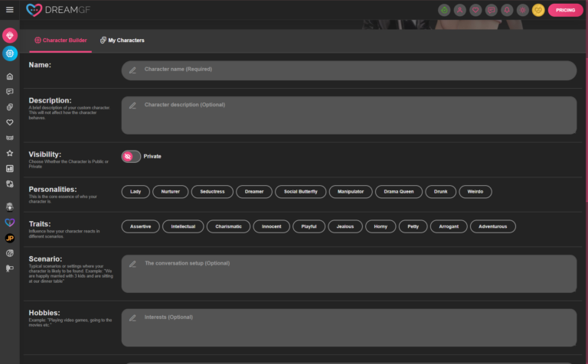
Task: Choose the Drama Queen personality
Action: tap(398, 191)
